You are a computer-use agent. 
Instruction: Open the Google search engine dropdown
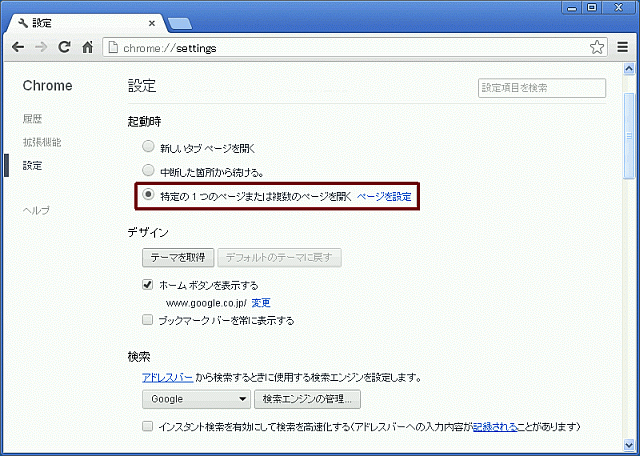(196, 399)
